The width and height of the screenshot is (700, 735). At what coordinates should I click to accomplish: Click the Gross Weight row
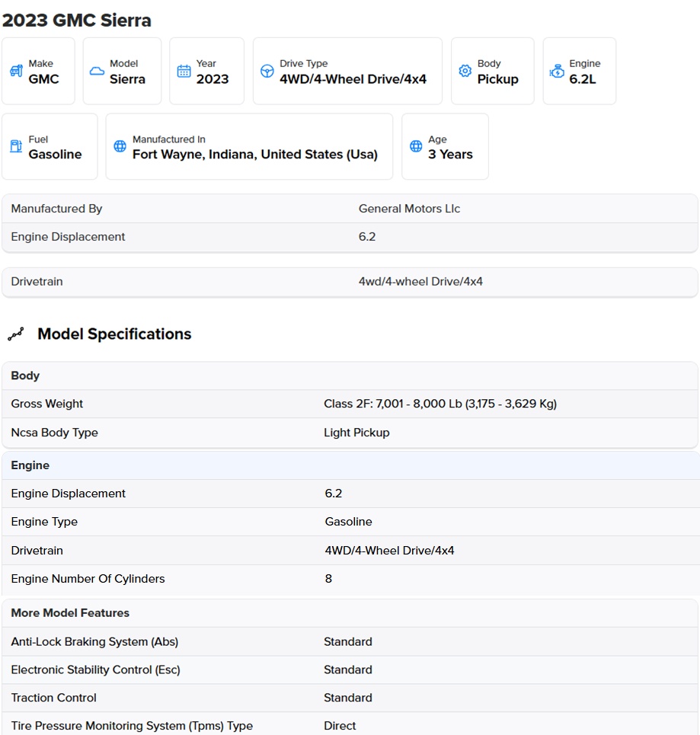350,404
